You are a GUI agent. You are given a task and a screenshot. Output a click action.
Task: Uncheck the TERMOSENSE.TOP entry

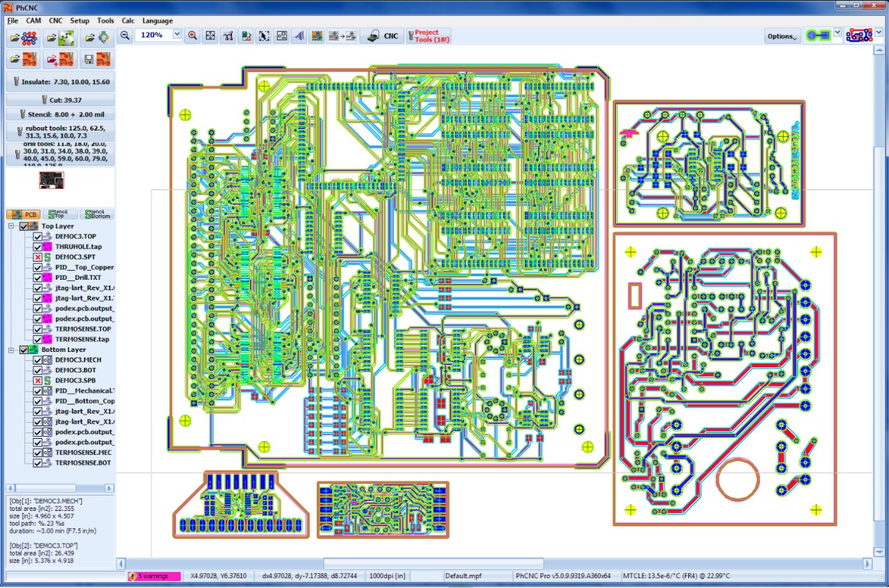pyautogui.click(x=36, y=328)
